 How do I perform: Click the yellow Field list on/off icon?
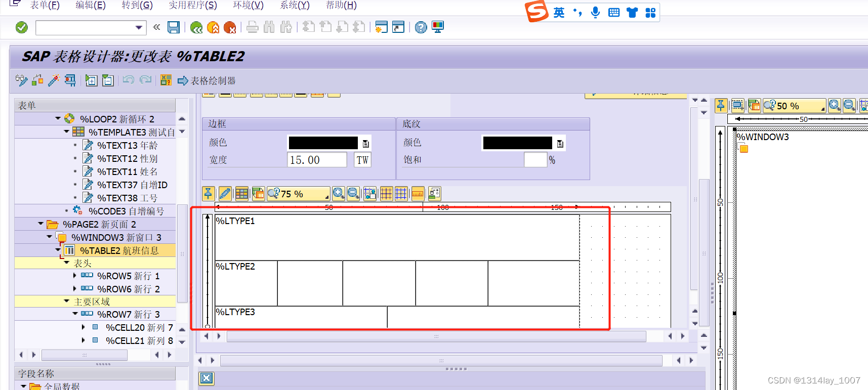click(x=166, y=80)
